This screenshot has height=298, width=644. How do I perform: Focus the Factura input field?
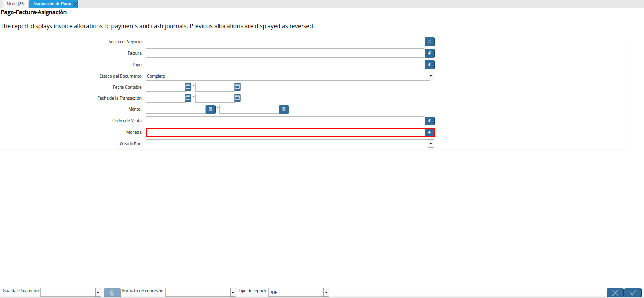285,53
